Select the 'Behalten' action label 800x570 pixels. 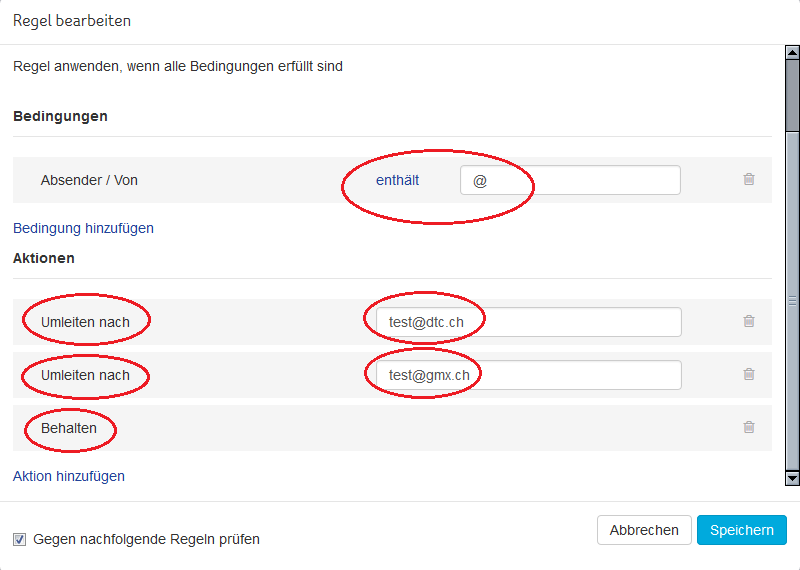(69, 428)
